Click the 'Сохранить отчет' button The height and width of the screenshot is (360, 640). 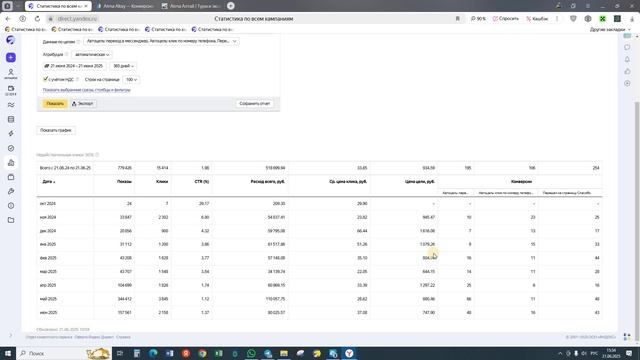254,104
